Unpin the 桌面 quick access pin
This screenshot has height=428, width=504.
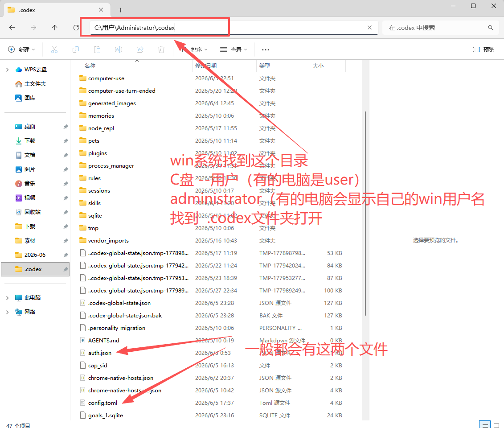(x=66, y=127)
